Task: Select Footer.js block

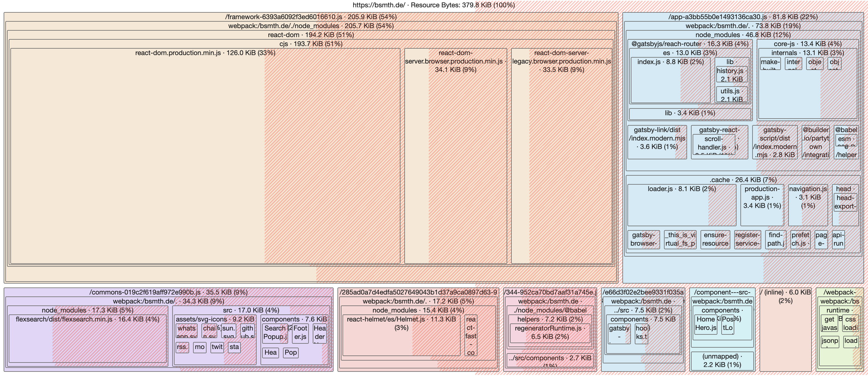Action: click(300, 334)
